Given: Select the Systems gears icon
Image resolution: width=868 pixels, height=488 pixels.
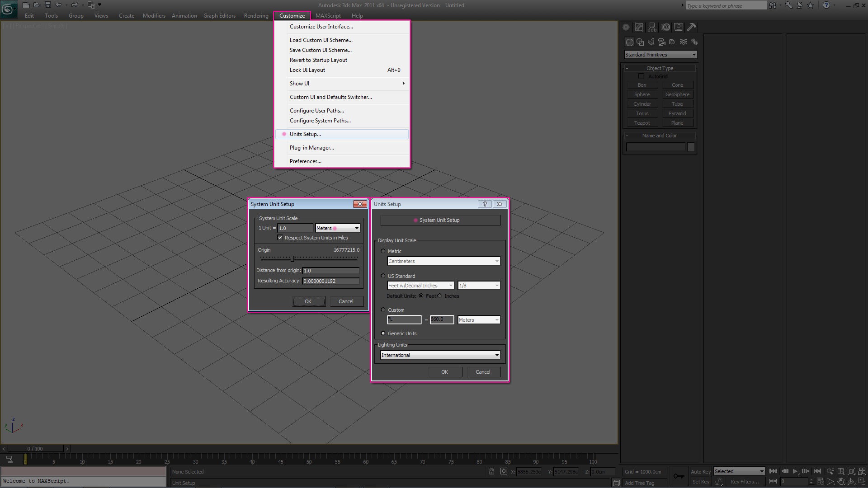Looking at the screenshot, I should click(694, 42).
